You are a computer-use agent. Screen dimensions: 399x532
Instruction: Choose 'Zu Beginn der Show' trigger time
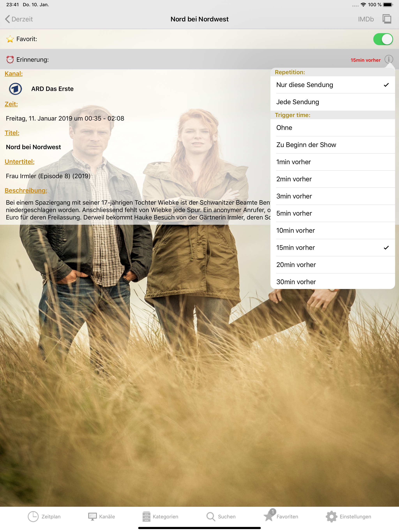(332, 145)
